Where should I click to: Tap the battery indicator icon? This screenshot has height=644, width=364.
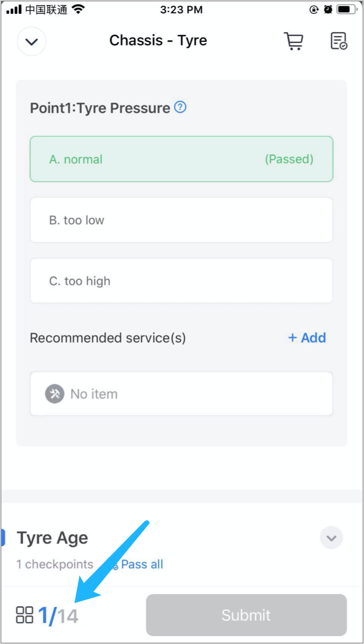pos(346,10)
